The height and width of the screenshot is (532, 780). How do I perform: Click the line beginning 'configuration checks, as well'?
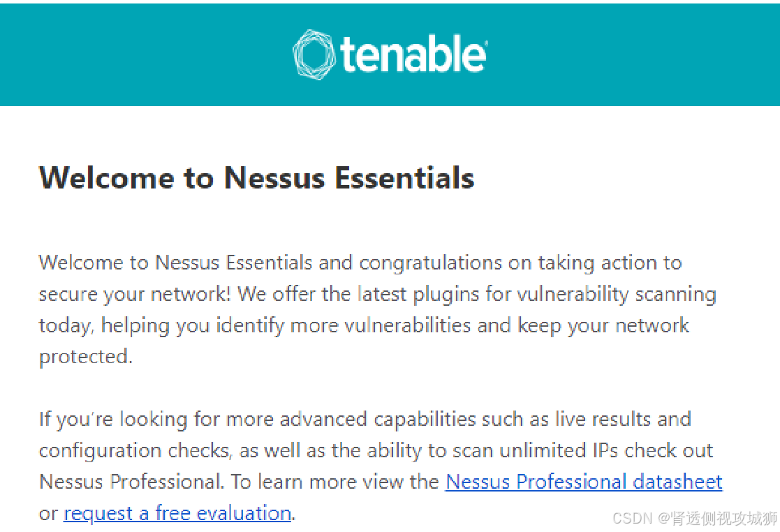click(x=376, y=450)
